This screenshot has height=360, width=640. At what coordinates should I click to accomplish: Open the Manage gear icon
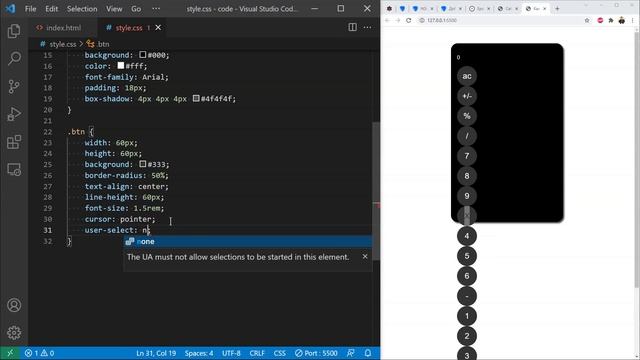(14, 333)
